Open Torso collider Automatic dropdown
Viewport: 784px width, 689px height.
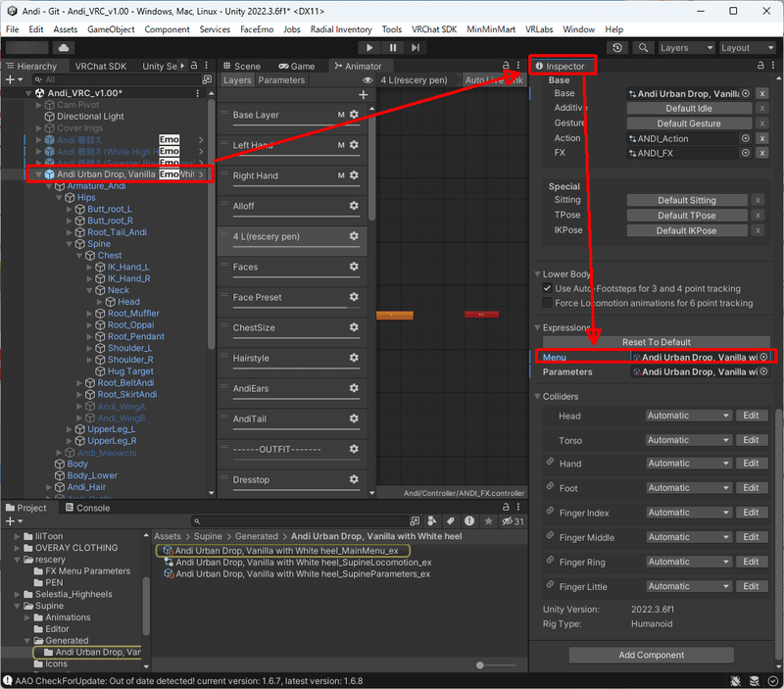(689, 440)
